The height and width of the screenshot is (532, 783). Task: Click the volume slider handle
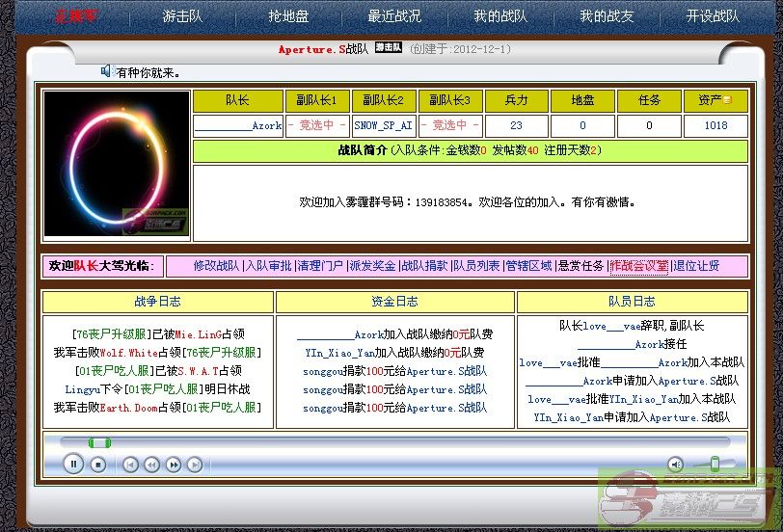[715, 464]
